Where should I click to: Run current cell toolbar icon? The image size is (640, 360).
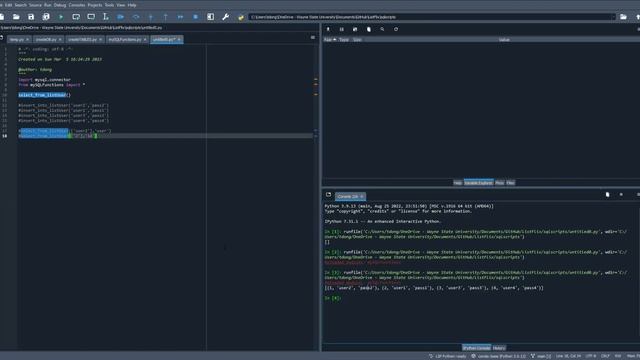(76, 17)
